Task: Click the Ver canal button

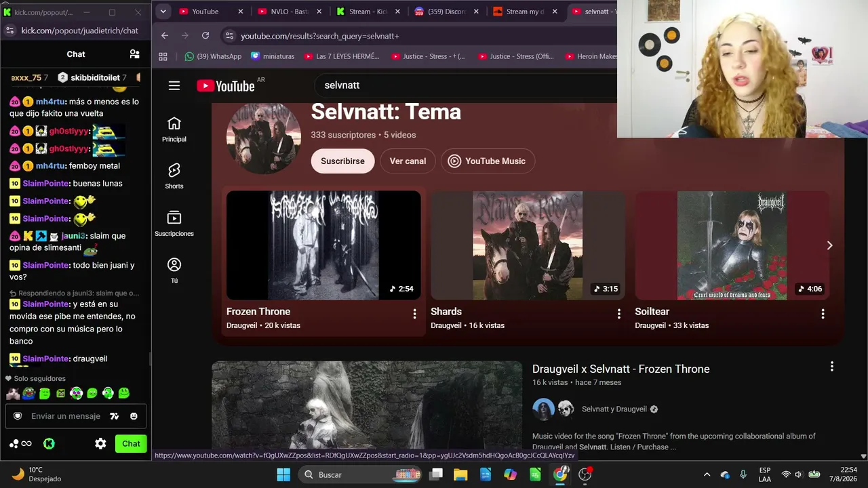Action: coord(408,161)
